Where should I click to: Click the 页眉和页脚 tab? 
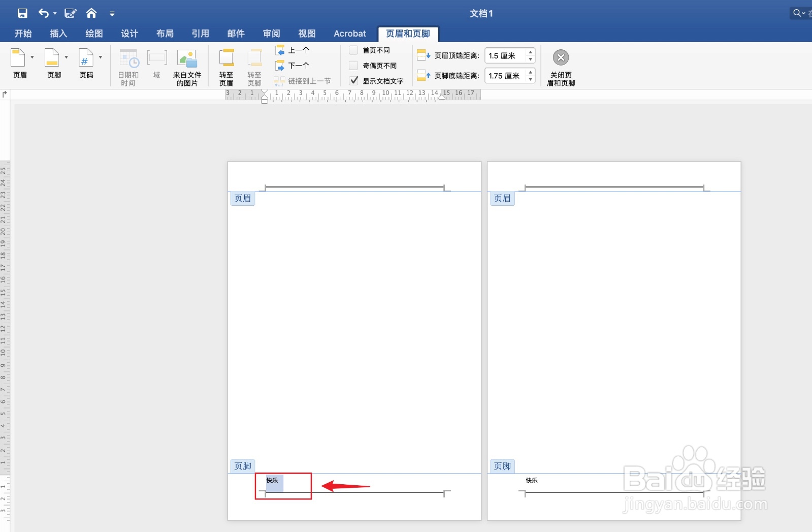408,34
